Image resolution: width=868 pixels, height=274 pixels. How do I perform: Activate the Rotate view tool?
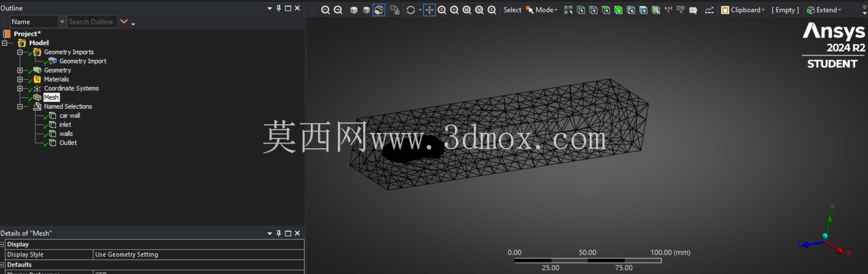pyautogui.click(x=411, y=10)
